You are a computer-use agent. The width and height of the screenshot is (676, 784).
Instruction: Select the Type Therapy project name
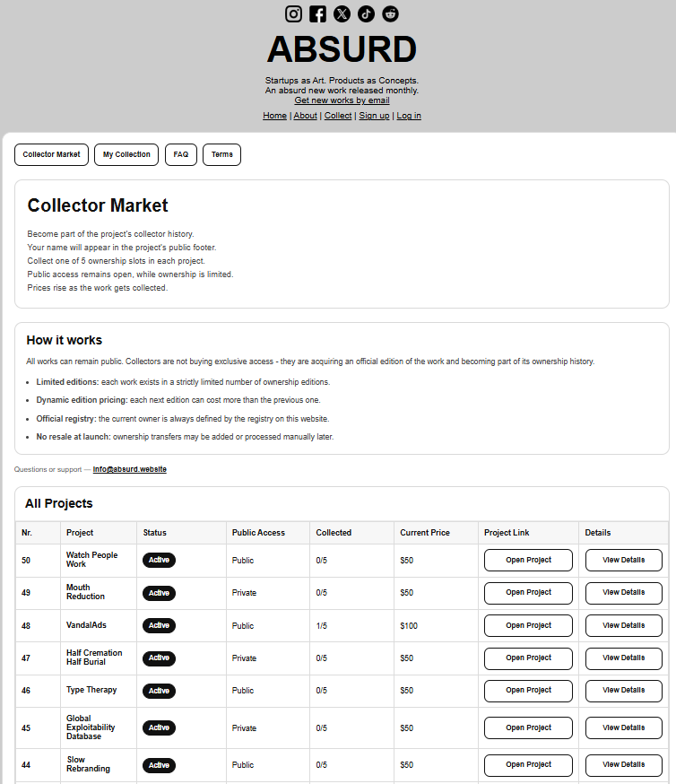pyautogui.click(x=91, y=690)
